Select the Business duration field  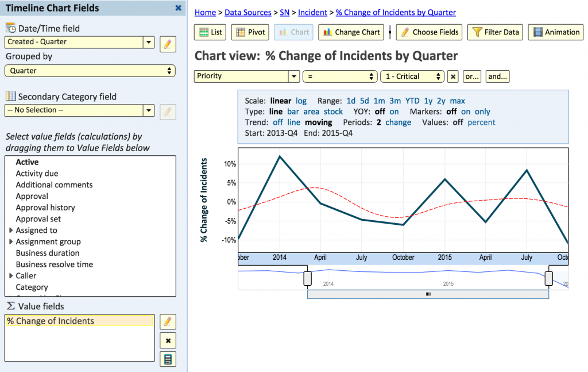pyautogui.click(x=48, y=253)
